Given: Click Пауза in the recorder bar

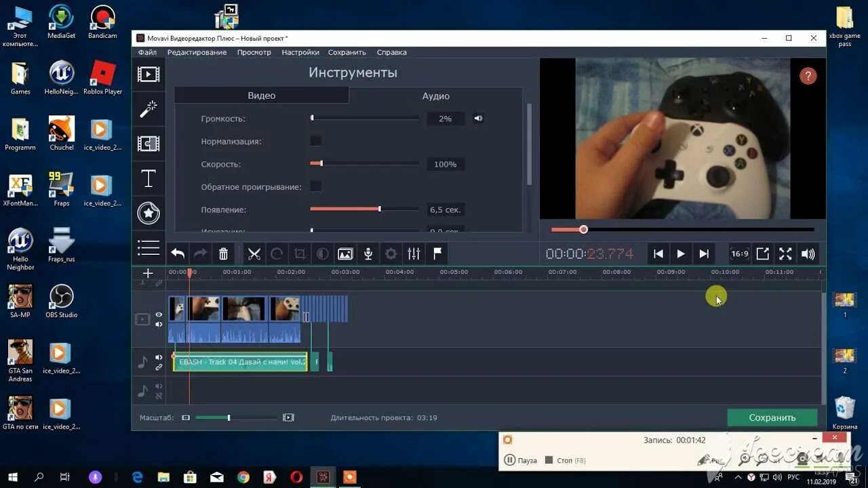Looking at the screenshot, I should pyautogui.click(x=520, y=460).
